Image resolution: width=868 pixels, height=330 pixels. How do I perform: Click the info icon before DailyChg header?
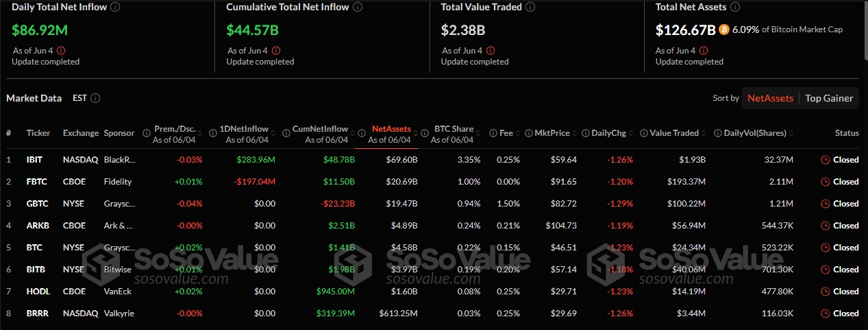pyautogui.click(x=585, y=133)
